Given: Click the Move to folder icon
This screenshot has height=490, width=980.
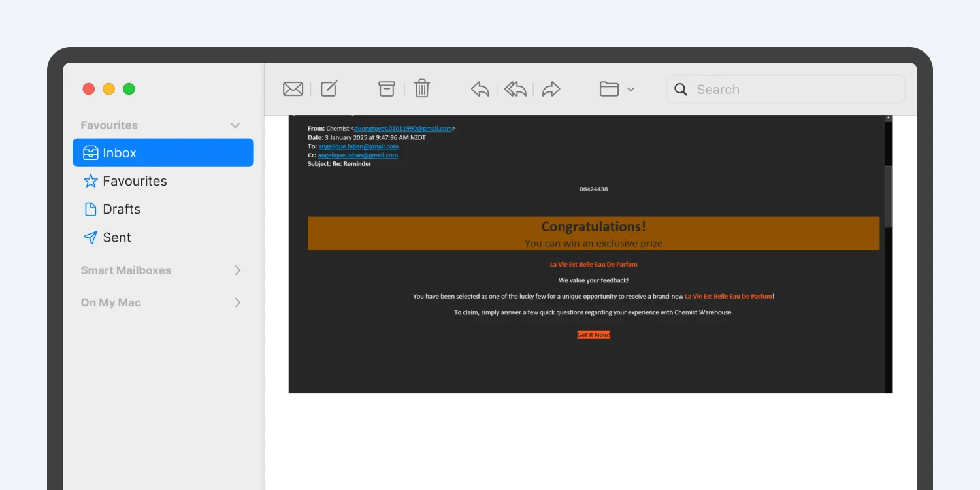Looking at the screenshot, I should [x=609, y=89].
